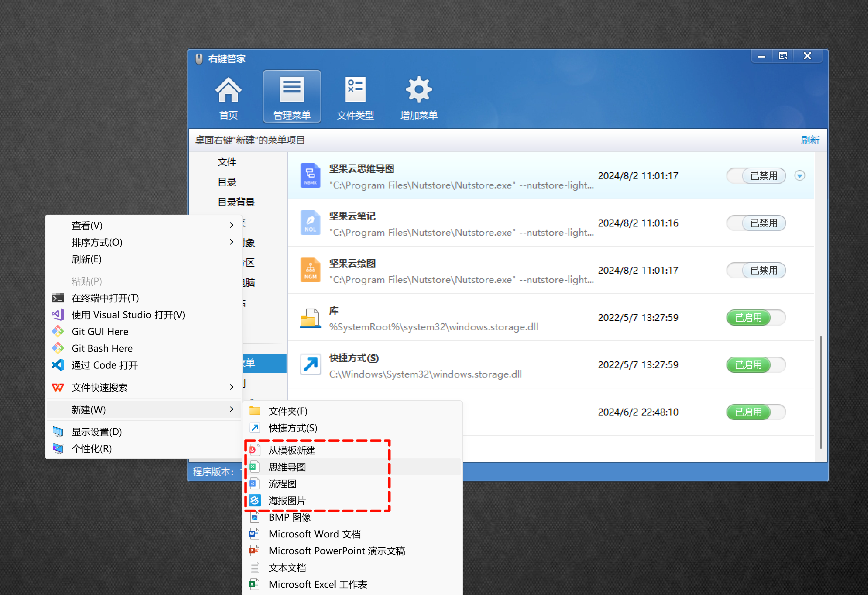The image size is (868, 595).
Task: Expand the 排序方式(O) submenu arrow
Action: point(232,242)
